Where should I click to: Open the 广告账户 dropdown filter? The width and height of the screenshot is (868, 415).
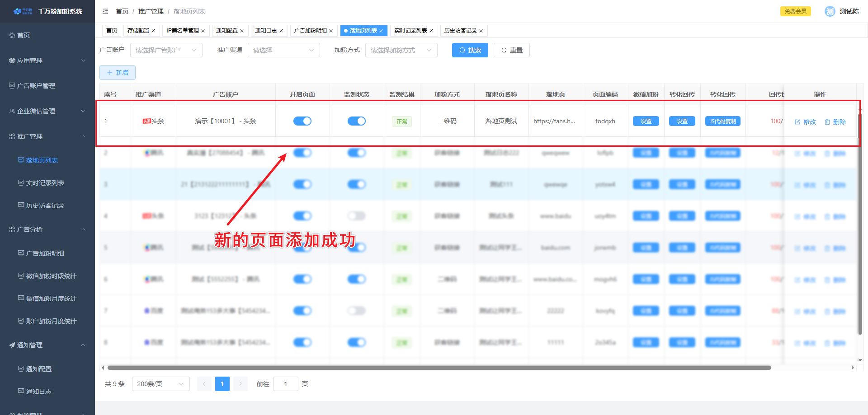[166, 50]
